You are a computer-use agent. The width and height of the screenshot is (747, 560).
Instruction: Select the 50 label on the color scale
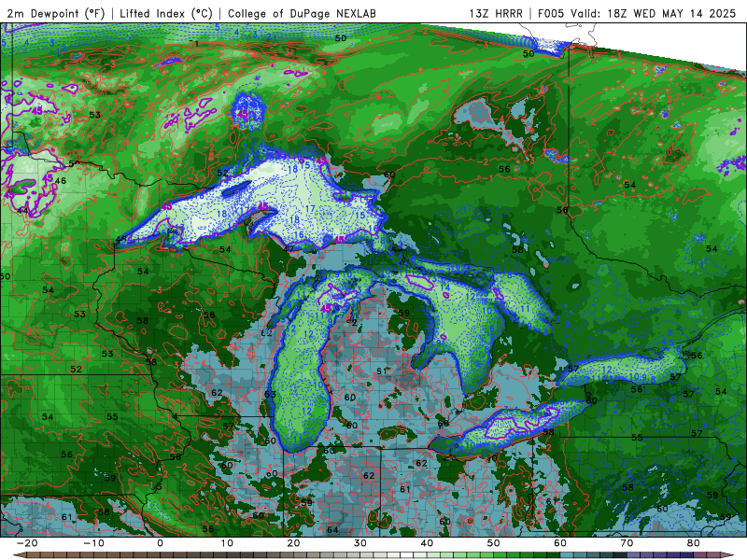[494, 543]
